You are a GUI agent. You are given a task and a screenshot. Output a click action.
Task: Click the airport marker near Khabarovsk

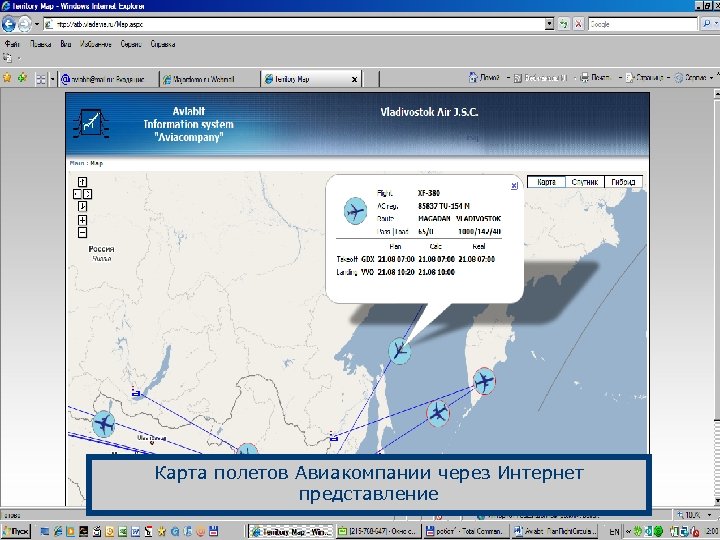(334, 438)
